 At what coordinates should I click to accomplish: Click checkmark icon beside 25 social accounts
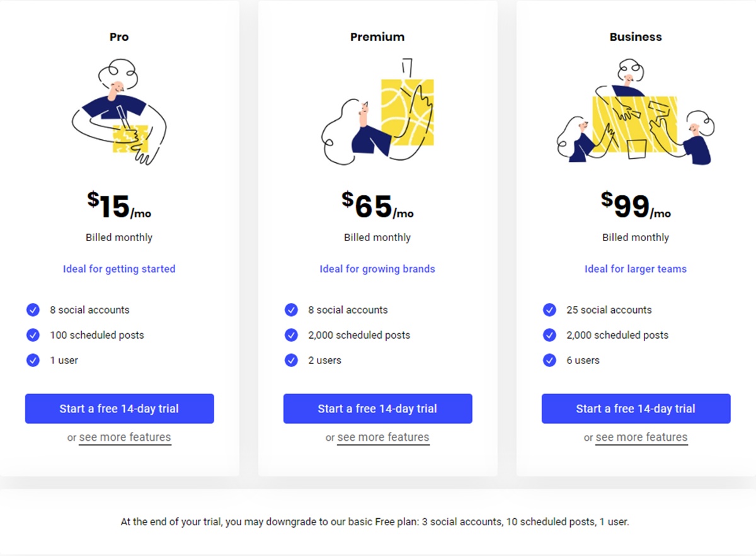[549, 310]
